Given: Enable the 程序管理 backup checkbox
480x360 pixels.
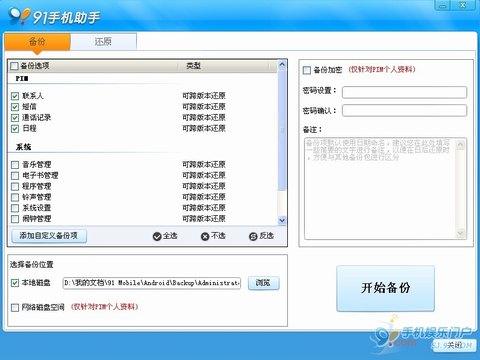Looking at the screenshot, I should pos(15,186).
